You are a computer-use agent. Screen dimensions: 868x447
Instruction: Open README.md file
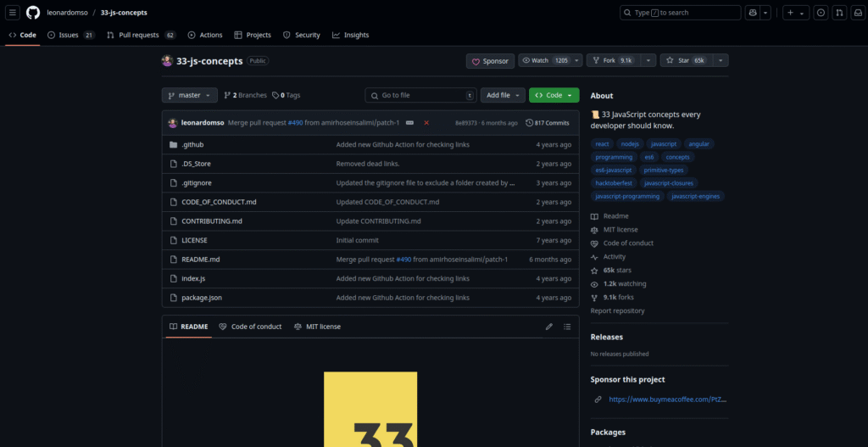(200, 260)
